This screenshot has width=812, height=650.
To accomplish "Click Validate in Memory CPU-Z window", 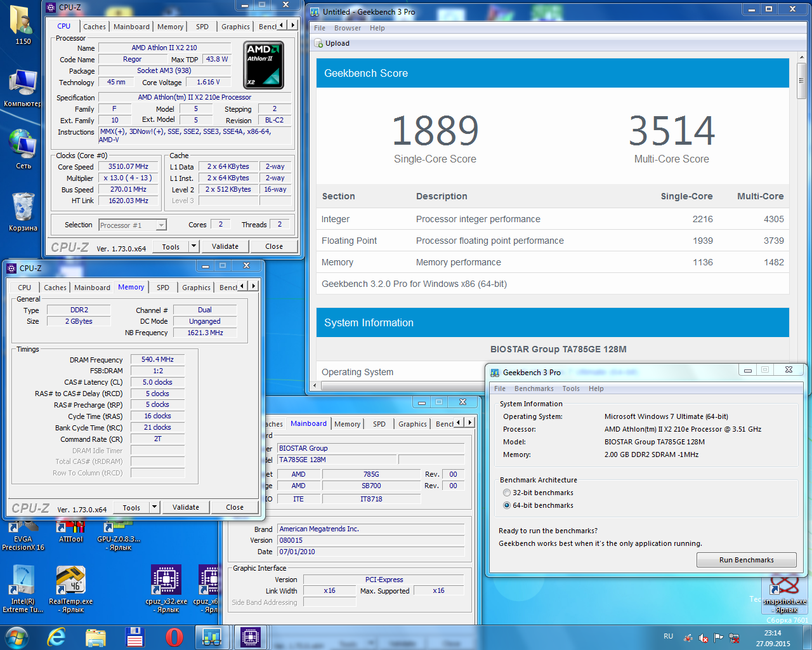I will (186, 507).
